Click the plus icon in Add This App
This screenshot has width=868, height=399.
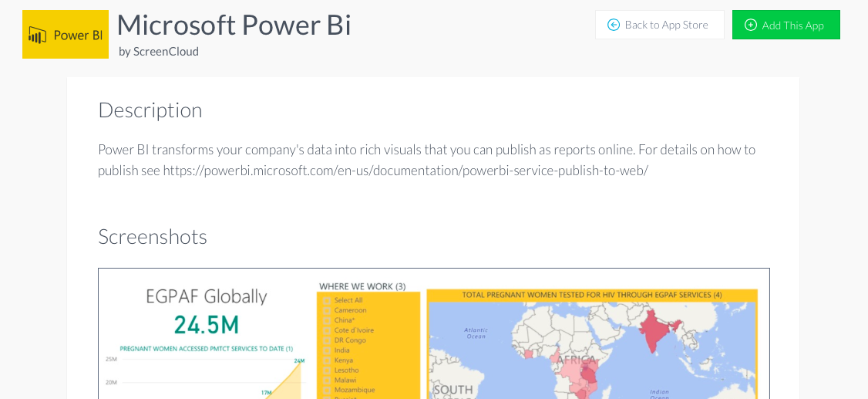(x=751, y=25)
